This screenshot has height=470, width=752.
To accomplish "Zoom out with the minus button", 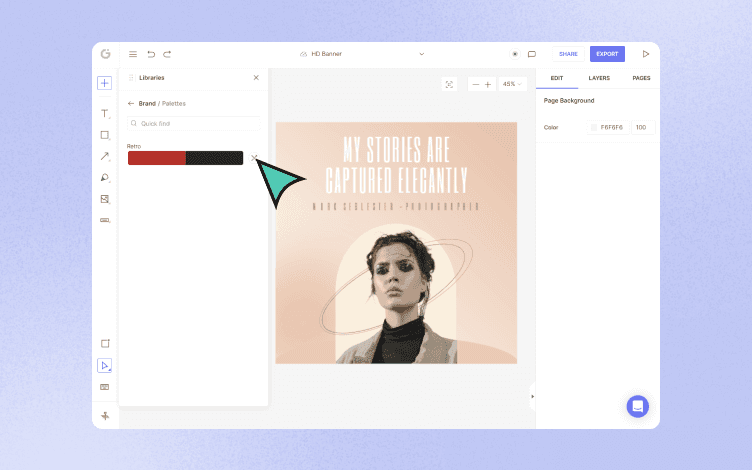I will point(476,84).
